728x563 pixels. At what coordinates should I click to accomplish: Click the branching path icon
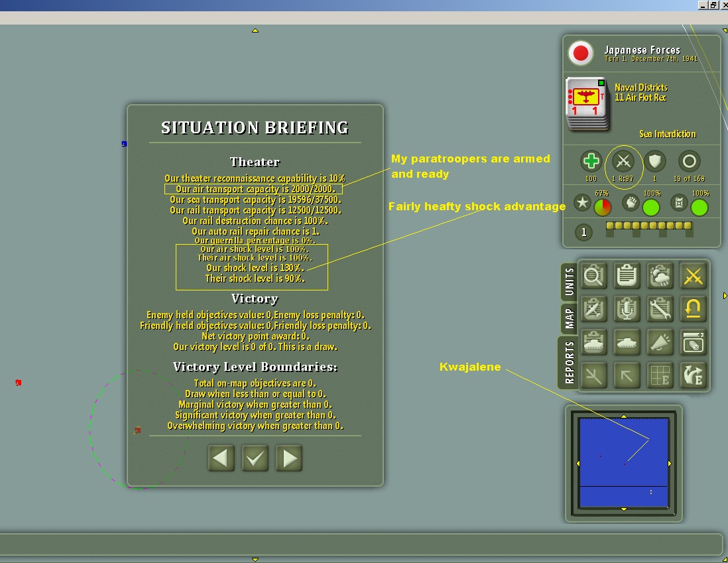point(594,375)
